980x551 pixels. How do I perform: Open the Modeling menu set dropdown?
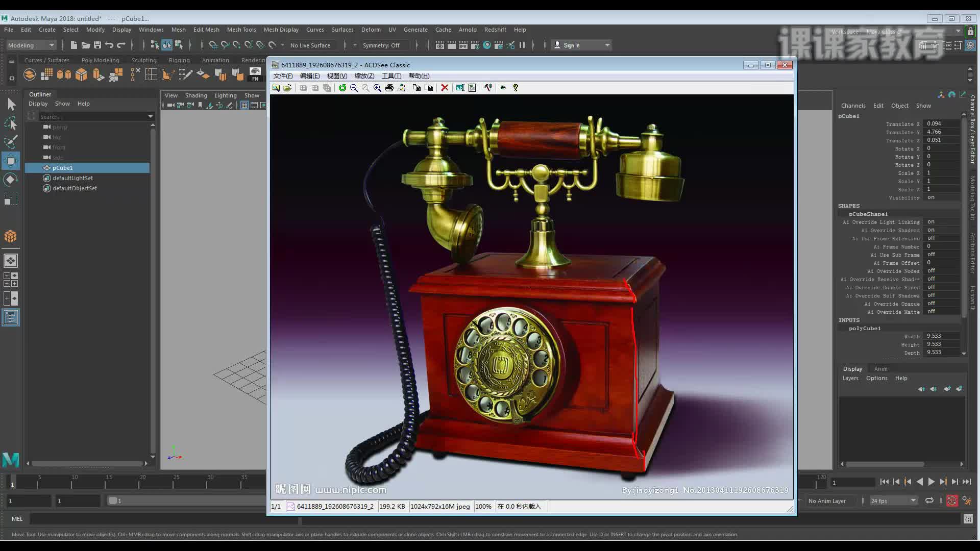(31, 45)
